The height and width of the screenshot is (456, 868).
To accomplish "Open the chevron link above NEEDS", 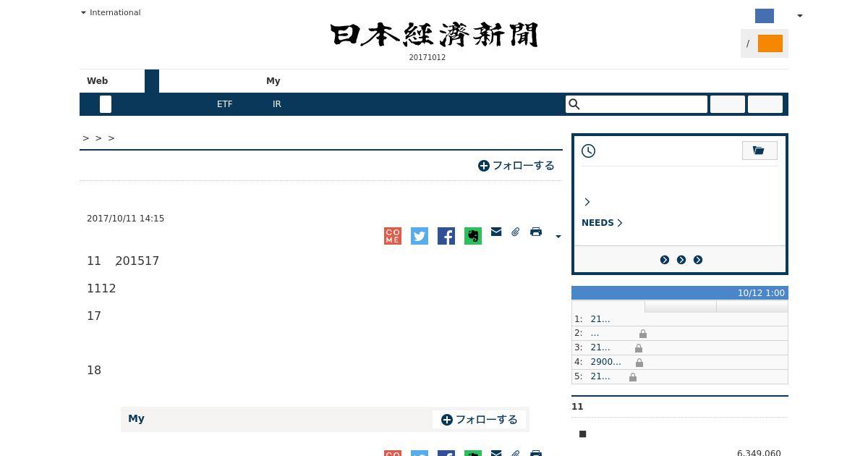I will 587,202.
